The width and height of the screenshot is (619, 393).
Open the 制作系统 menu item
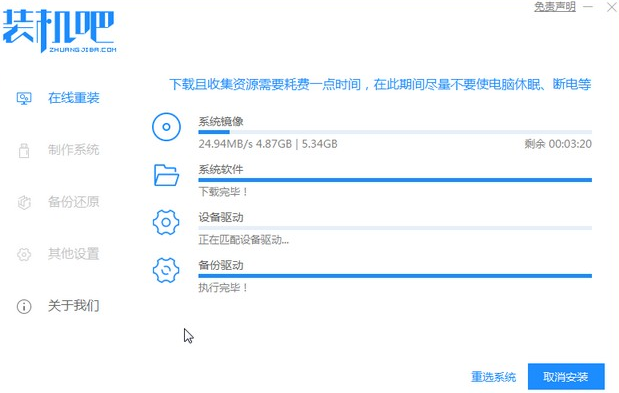[73, 150]
